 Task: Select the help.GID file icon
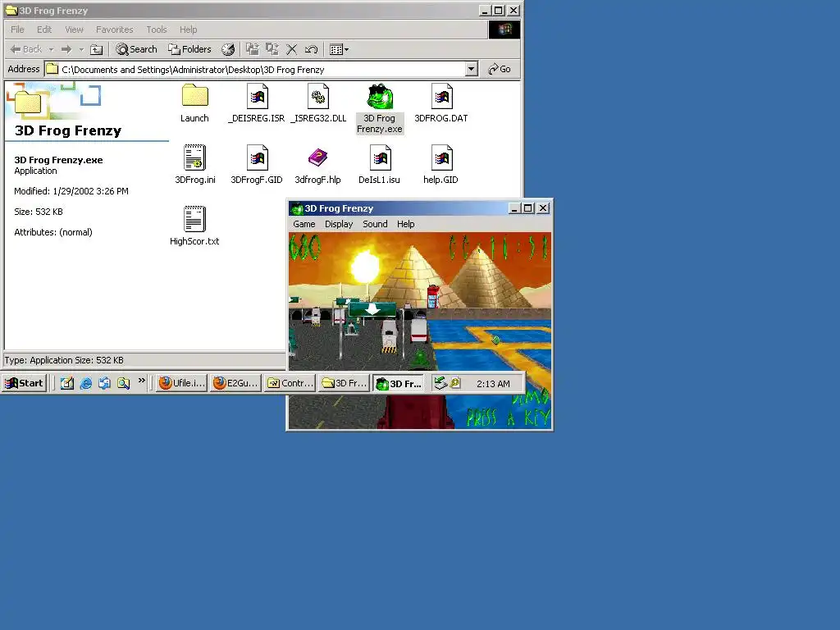pyautogui.click(x=441, y=158)
